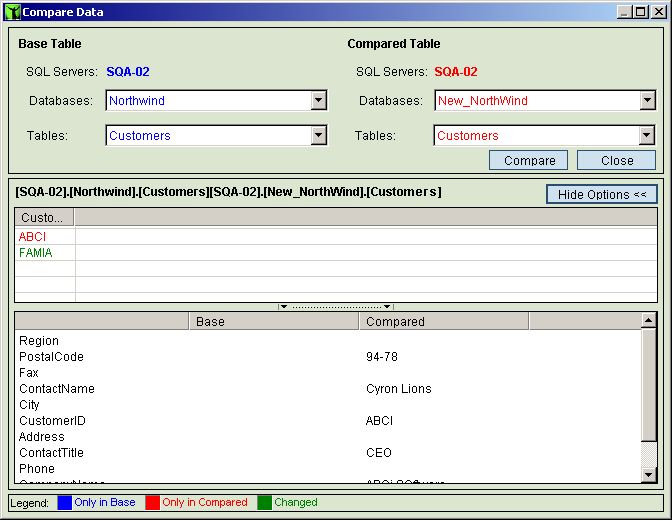Expand the Compared Table Tables dropdown arrow
Screen dimensions: 672x521
point(647,136)
